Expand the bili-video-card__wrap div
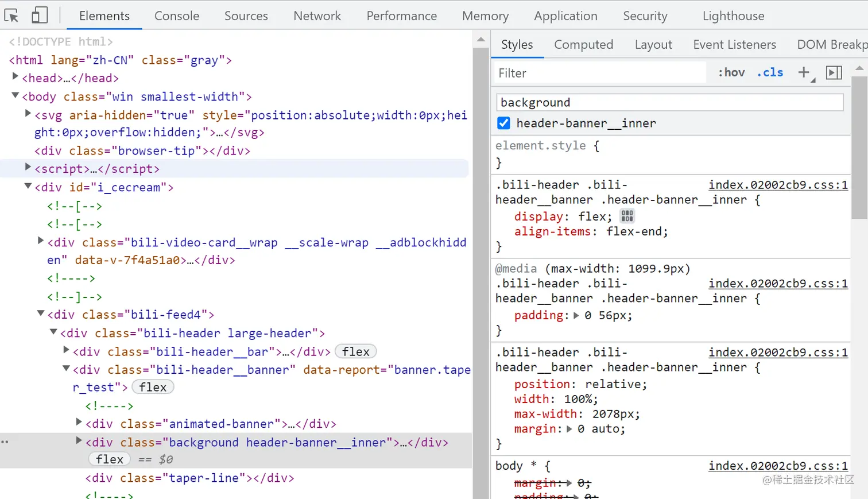The height and width of the screenshot is (499, 868). pyautogui.click(x=40, y=241)
